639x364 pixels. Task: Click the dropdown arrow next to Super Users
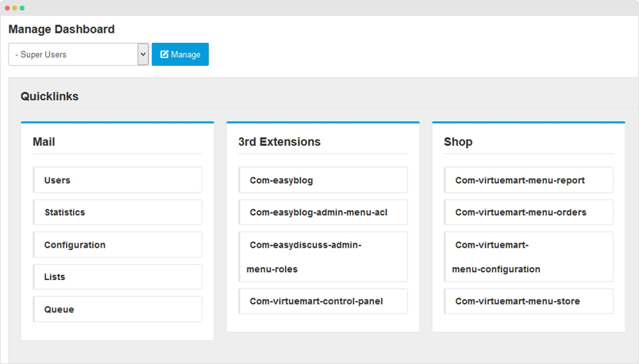coord(143,54)
